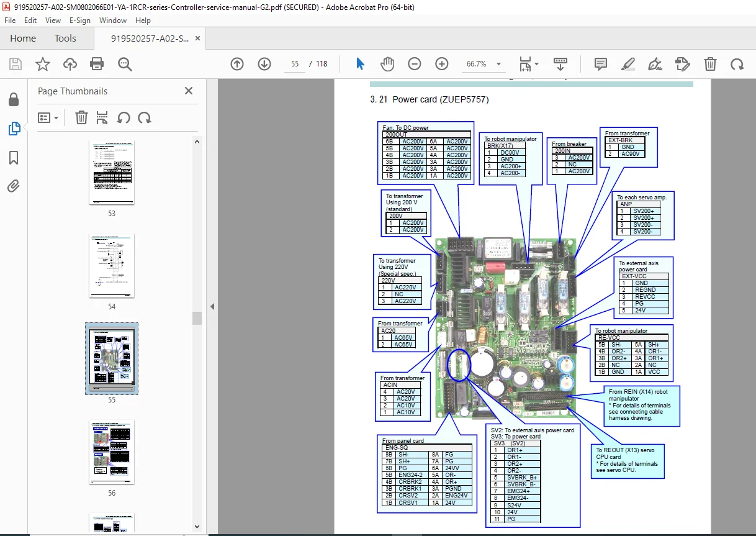This screenshot has width=756, height=536.
Task: Click the stamp/edit tool icon
Action: (x=682, y=64)
